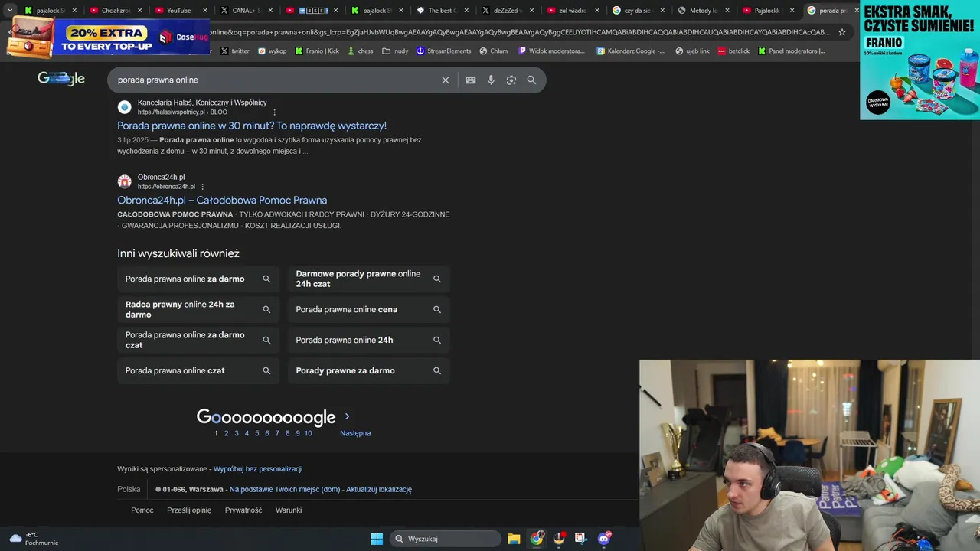Open the betclick bookmark

click(x=733, y=51)
